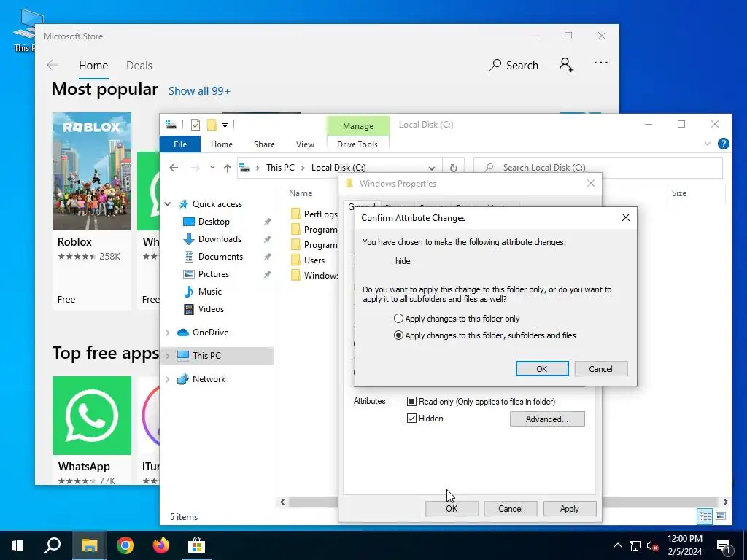Select Documents in navigation pane
747x560 pixels.
pos(220,257)
